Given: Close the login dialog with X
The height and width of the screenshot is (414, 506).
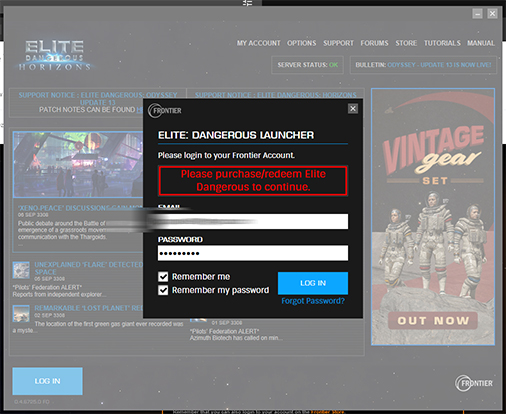Looking at the screenshot, I should (353, 109).
